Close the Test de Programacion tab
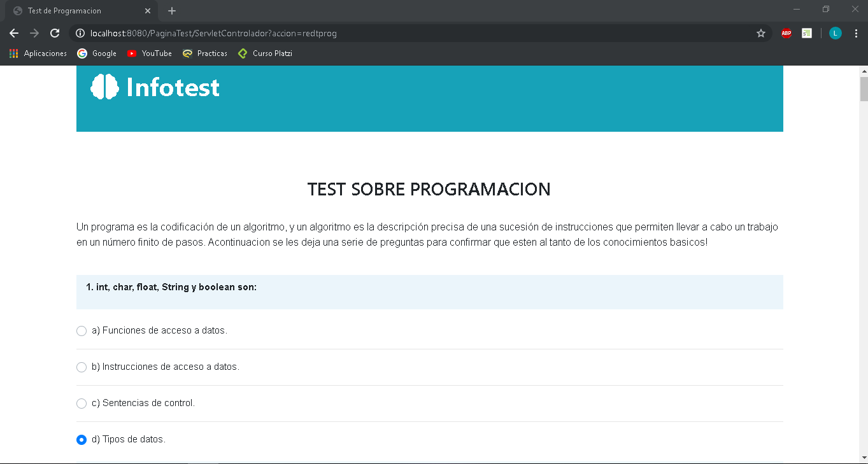The image size is (868, 464). coord(148,11)
